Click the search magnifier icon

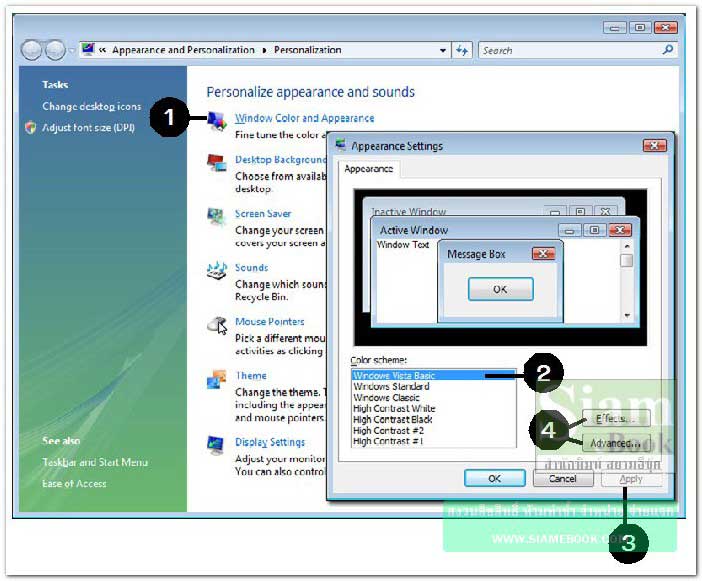668,50
